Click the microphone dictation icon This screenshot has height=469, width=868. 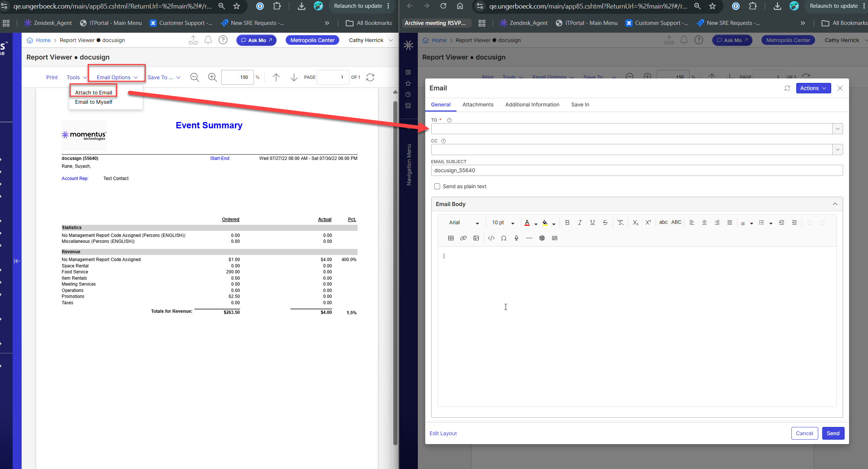[516, 238]
